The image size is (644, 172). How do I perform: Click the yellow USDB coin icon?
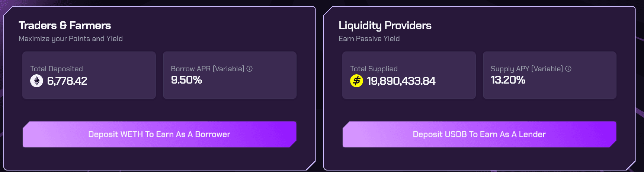pyautogui.click(x=356, y=81)
